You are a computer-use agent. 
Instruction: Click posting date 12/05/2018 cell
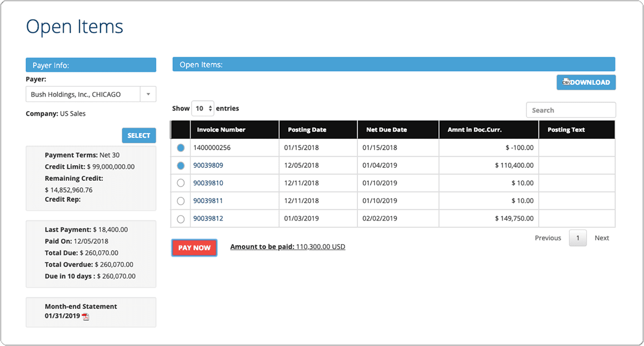pos(318,165)
